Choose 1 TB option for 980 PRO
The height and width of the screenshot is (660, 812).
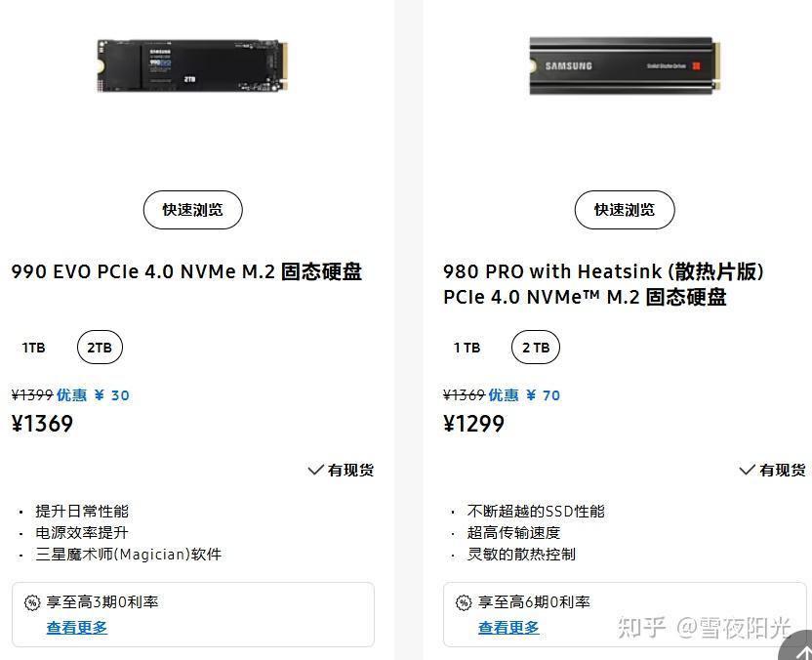467,348
